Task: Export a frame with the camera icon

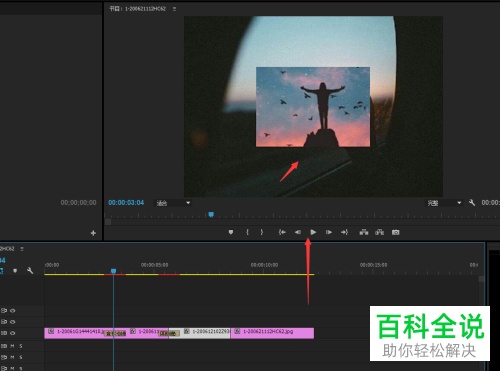Action: click(x=395, y=232)
